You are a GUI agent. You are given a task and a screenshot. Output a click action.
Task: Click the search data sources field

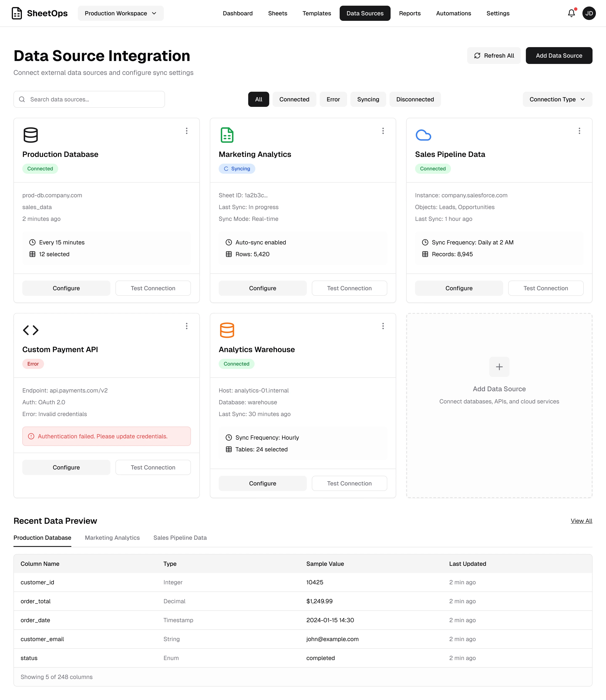pyautogui.click(x=89, y=99)
